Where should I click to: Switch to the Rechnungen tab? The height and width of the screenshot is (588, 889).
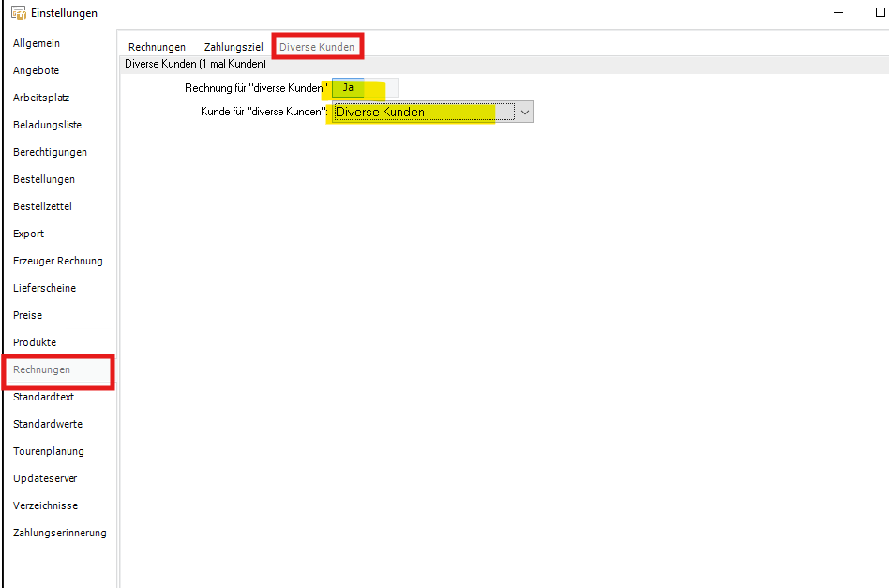point(157,47)
